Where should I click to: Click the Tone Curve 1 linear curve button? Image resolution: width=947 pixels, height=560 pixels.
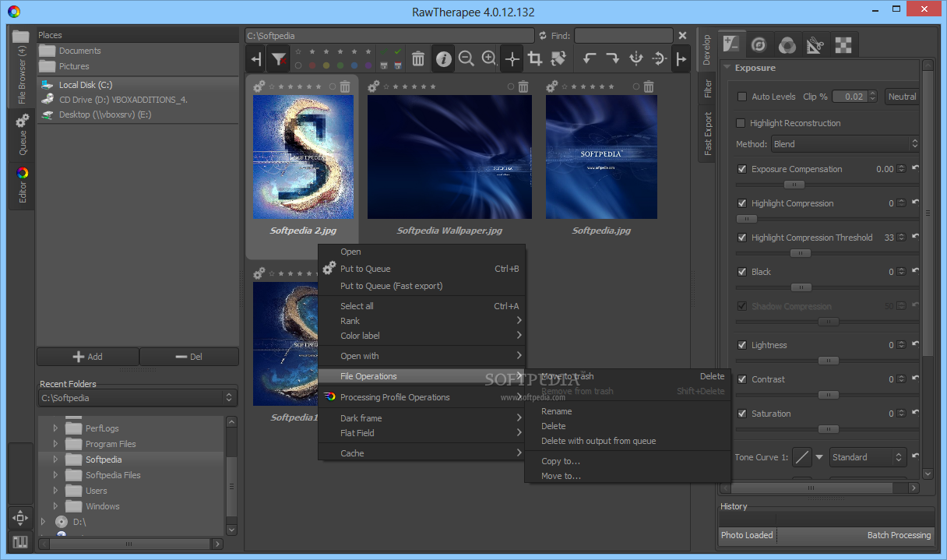pyautogui.click(x=801, y=457)
